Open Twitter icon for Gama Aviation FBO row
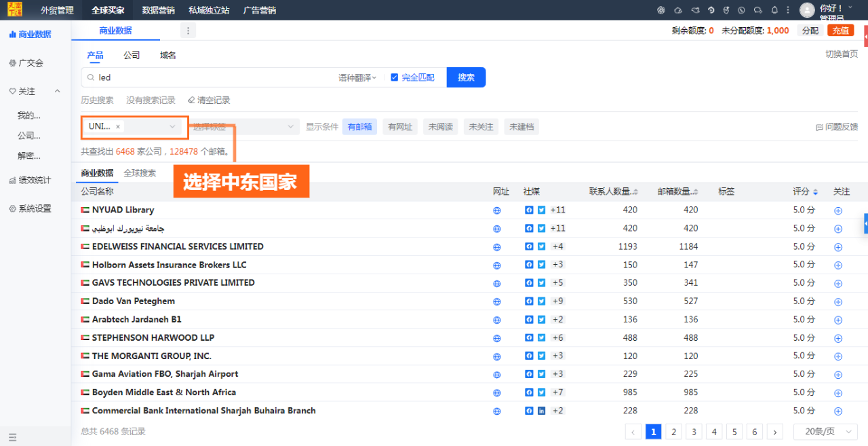 point(541,374)
